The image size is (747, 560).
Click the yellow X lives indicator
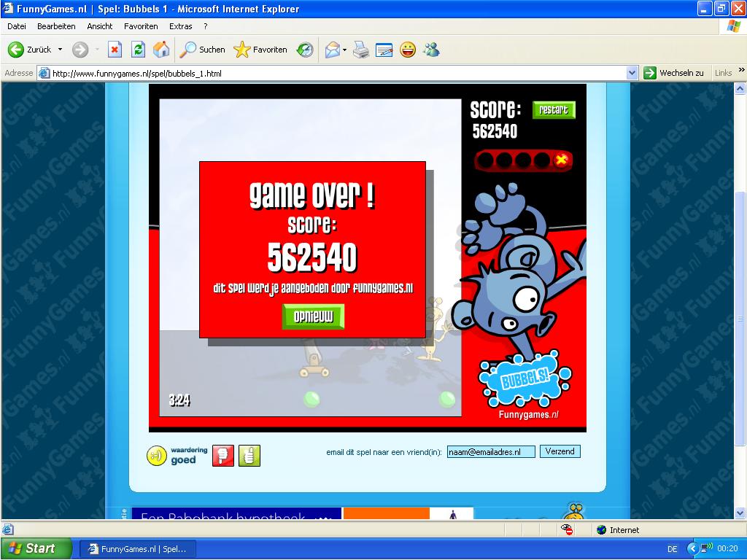[562, 160]
